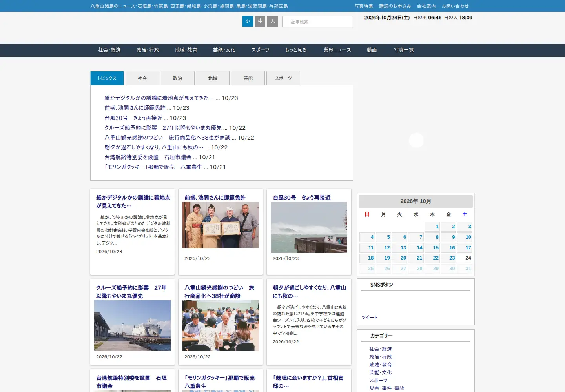Click the typhoon waves photo thumbnail
This screenshot has width=565, height=392.
click(309, 227)
